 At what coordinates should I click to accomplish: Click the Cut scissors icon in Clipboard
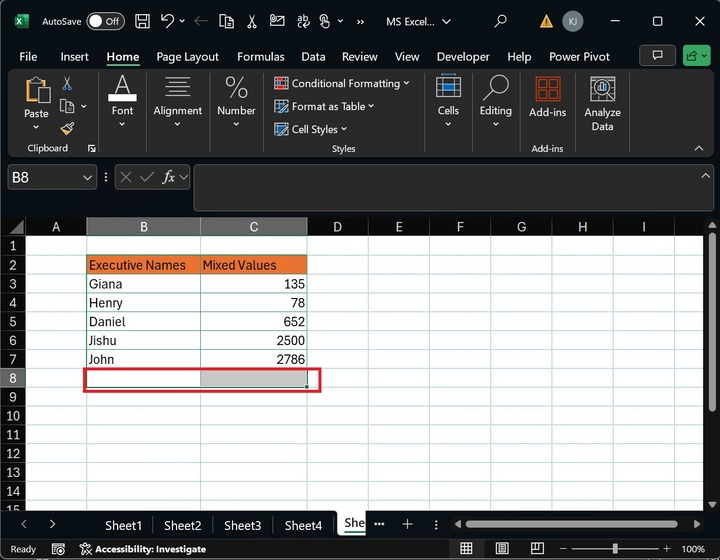point(67,84)
